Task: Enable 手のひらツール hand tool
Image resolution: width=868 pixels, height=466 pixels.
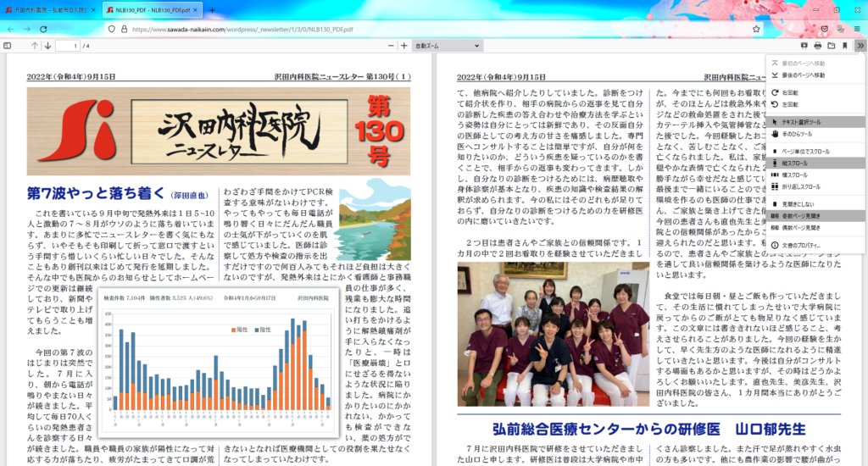Action: coord(815,134)
